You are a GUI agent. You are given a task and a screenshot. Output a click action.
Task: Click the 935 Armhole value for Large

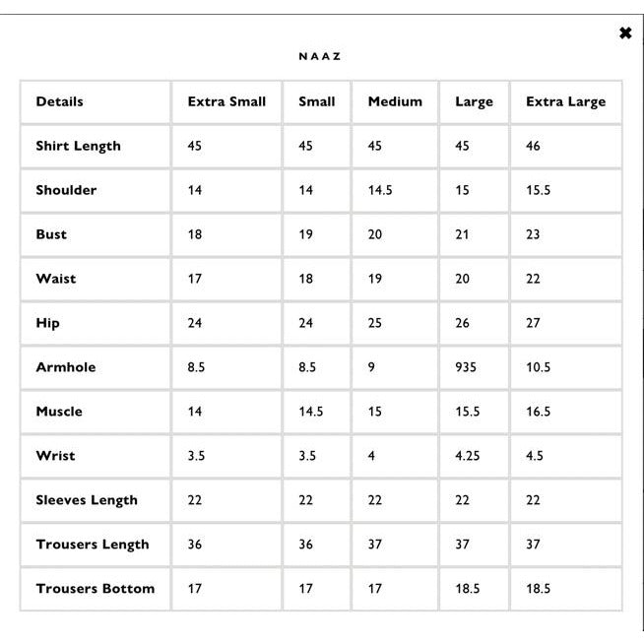(466, 367)
